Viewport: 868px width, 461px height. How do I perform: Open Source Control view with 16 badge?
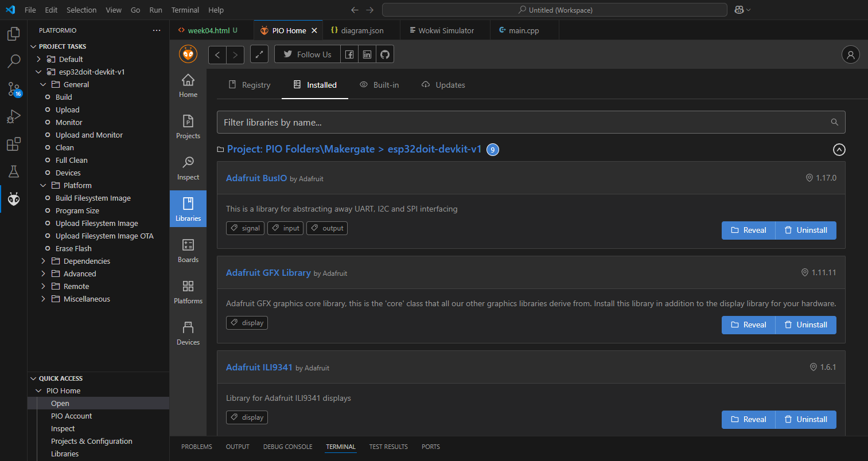point(14,89)
